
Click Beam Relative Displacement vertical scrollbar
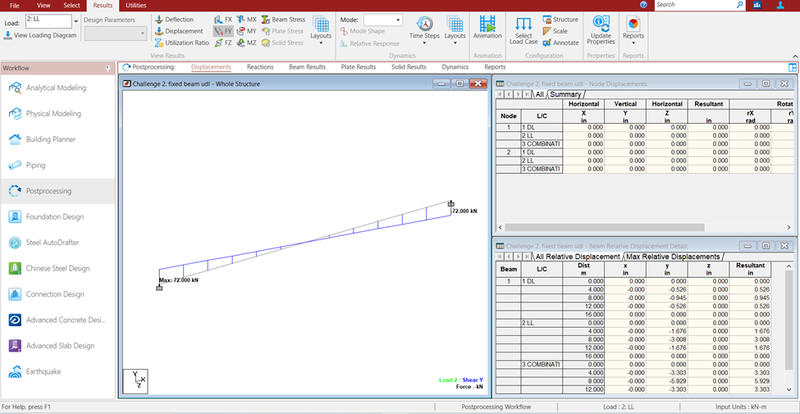[x=790, y=327]
